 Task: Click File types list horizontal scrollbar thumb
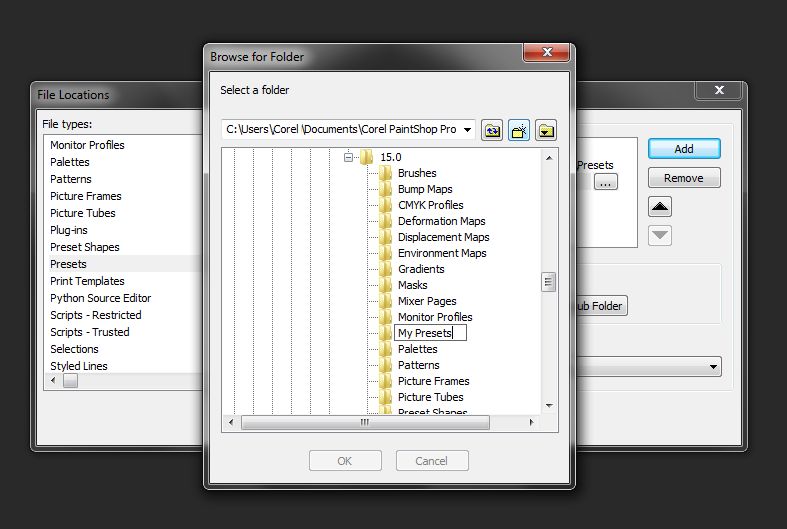coord(70,381)
